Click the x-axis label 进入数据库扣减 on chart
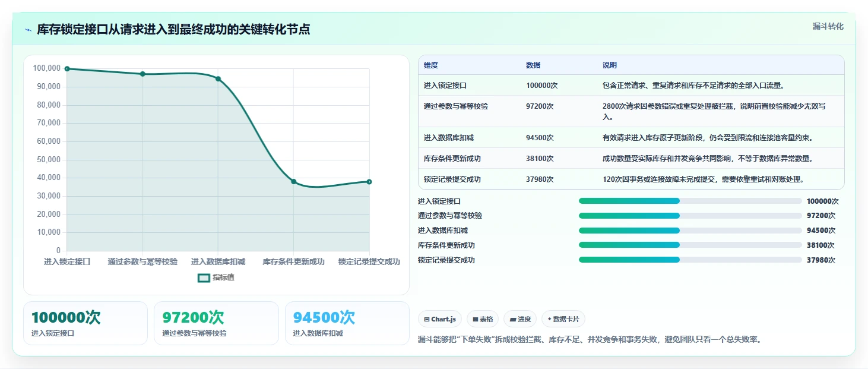The width and height of the screenshot is (868, 369). (218, 261)
